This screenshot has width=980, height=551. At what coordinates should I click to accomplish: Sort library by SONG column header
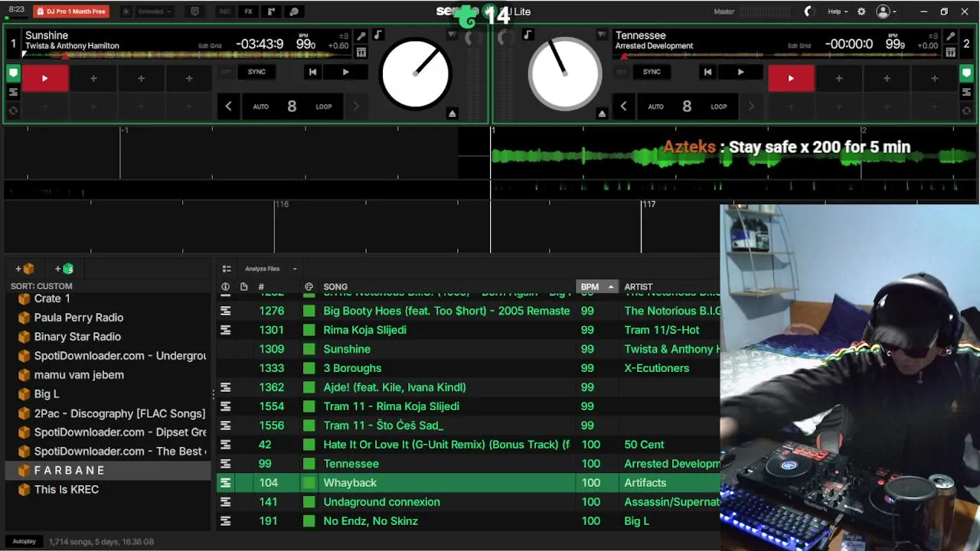(335, 287)
